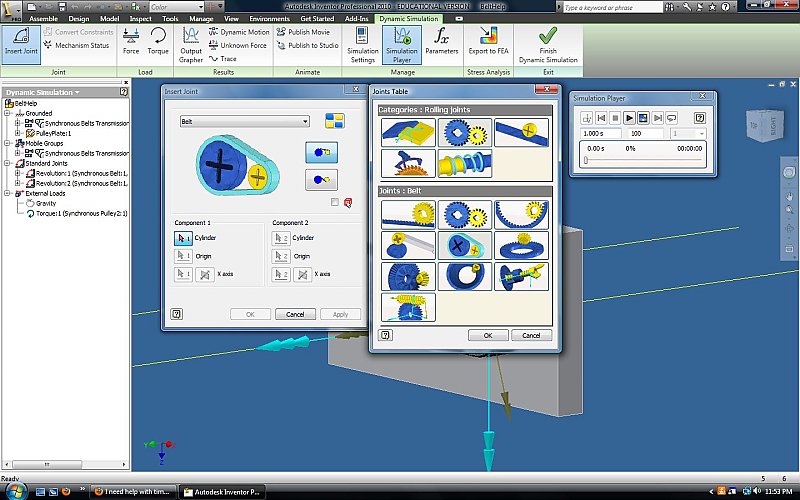Open joints table button in Insert Joint dialog
This screenshot has width=800, height=500.
tap(335, 121)
